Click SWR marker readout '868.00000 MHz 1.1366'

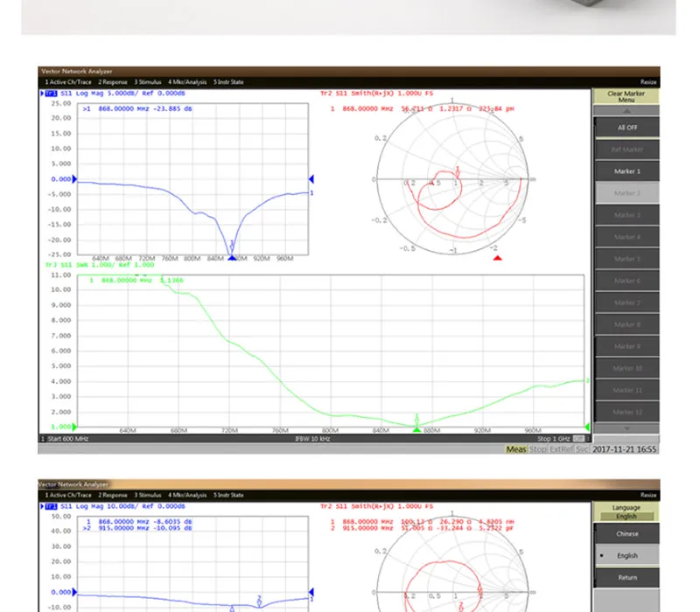click(142, 280)
